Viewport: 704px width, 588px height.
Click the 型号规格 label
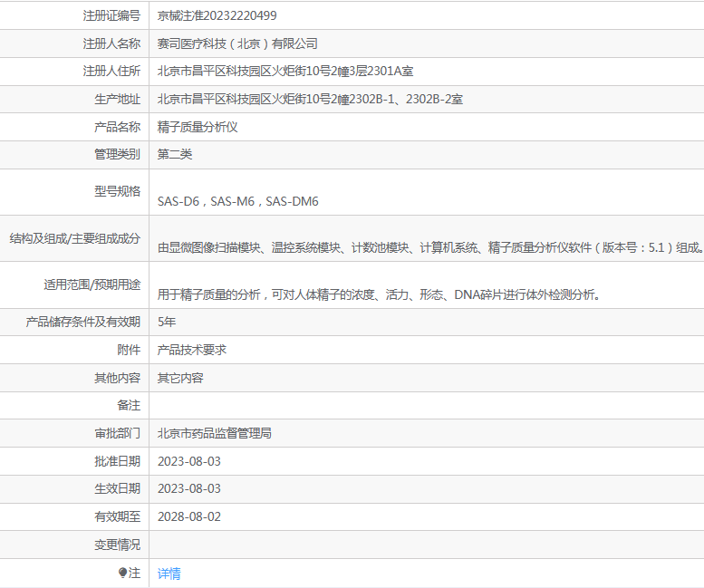click(117, 192)
